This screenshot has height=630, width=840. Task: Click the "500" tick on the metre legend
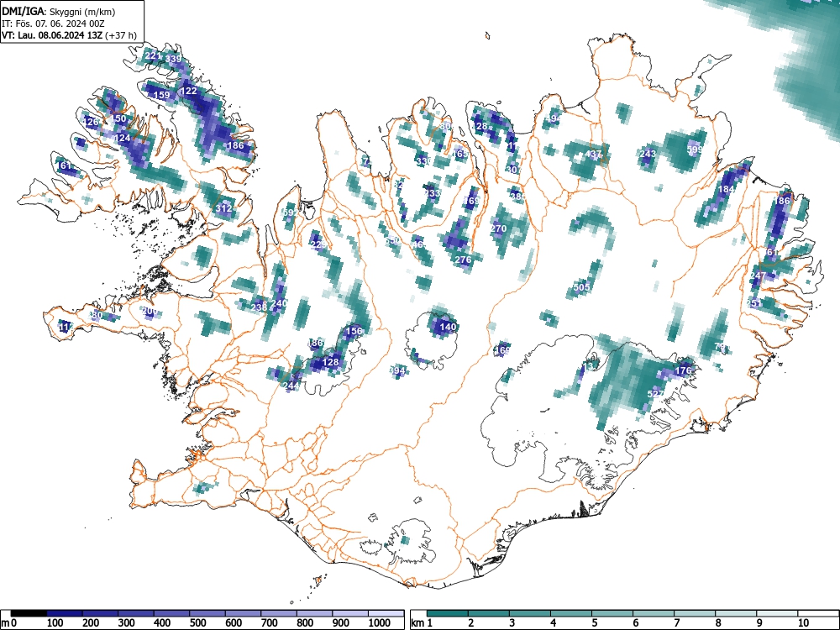coord(197,623)
